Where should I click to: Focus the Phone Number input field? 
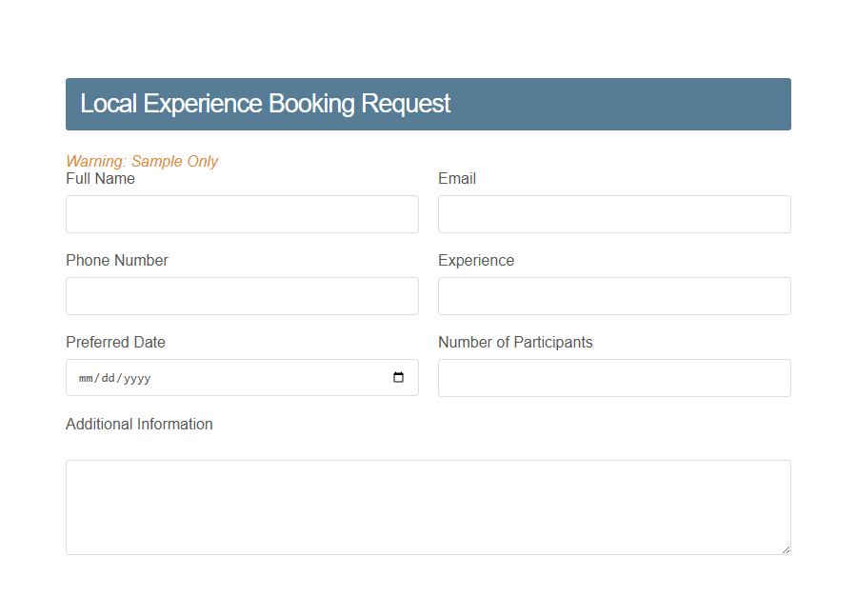[242, 295]
